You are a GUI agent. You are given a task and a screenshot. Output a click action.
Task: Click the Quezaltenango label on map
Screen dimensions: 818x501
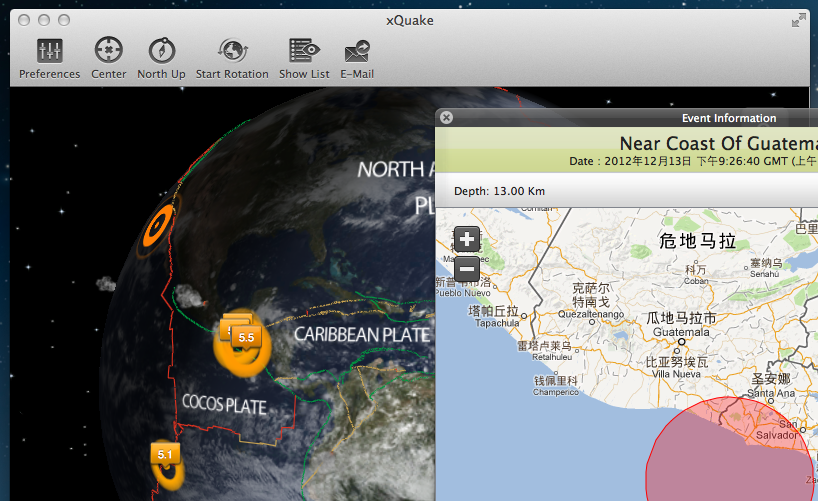(x=591, y=314)
